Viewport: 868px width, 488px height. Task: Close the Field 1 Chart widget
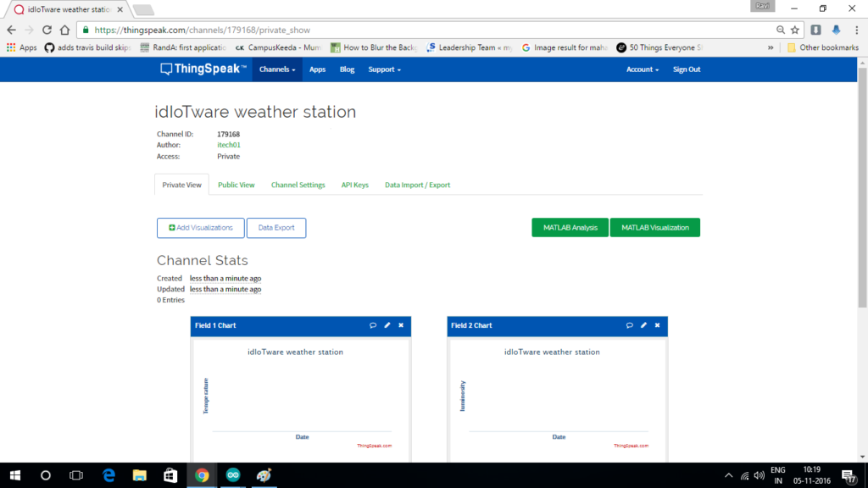[x=401, y=325]
